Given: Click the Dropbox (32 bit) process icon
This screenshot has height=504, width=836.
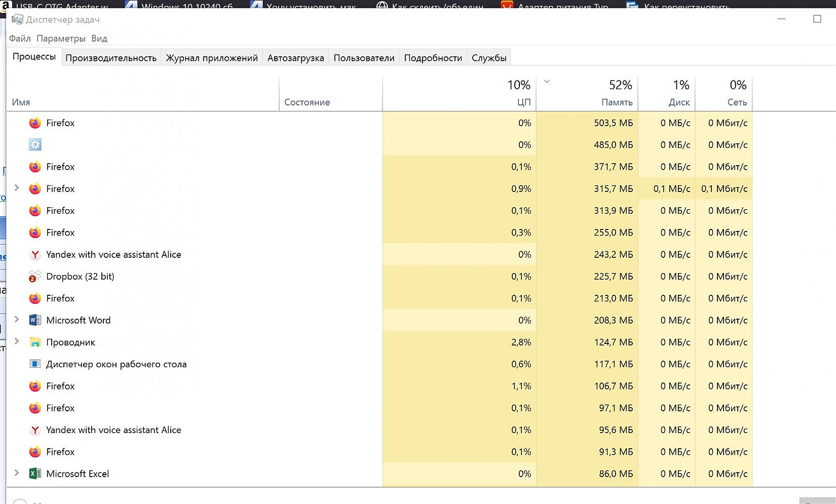Looking at the screenshot, I should coord(34,277).
